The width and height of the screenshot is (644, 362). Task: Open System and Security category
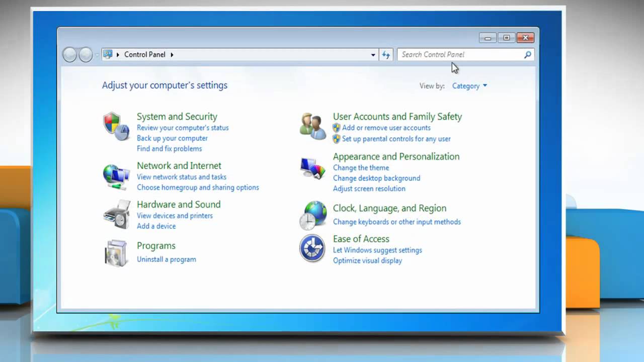pyautogui.click(x=177, y=116)
